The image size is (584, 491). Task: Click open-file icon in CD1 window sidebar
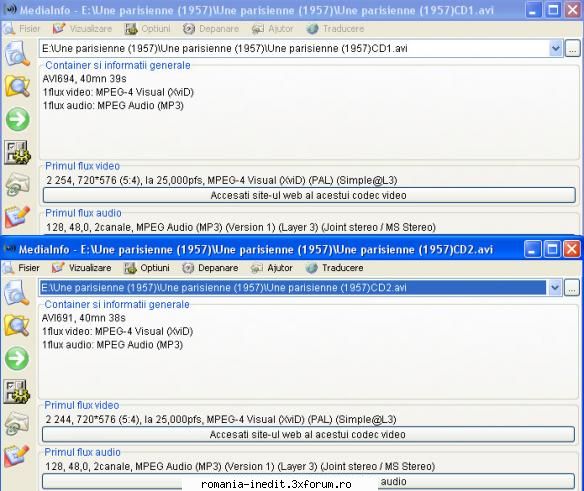pos(17,54)
